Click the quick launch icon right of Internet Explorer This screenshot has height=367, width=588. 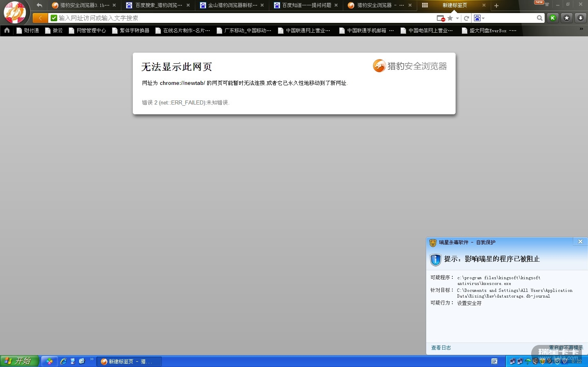(73, 361)
